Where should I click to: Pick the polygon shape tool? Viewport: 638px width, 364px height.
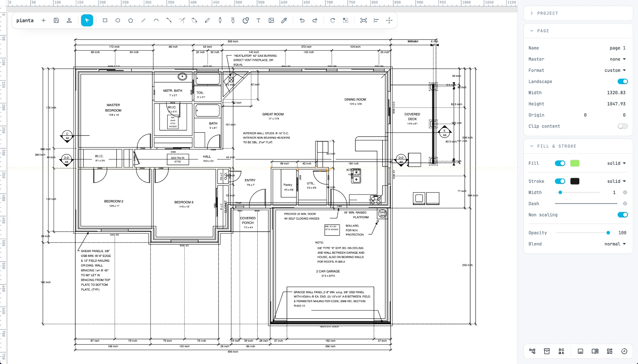130,20
